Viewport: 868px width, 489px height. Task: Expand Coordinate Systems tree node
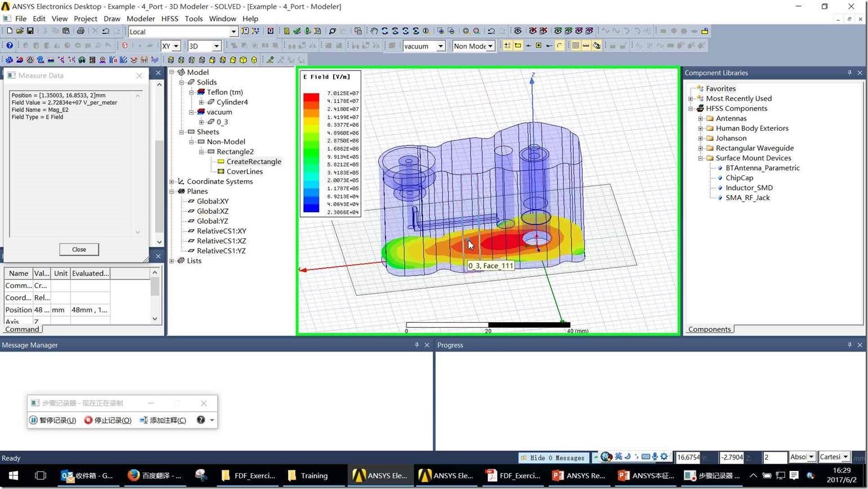tap(172, 181)
